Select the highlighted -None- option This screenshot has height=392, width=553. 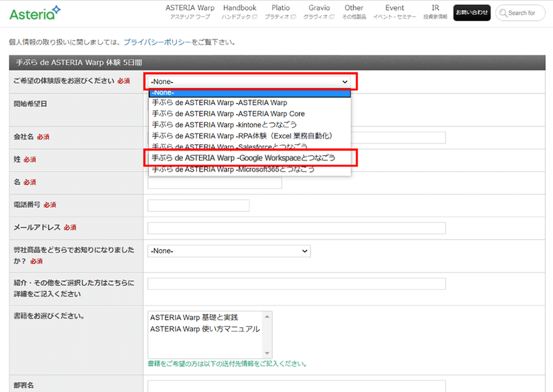[250, 93]
